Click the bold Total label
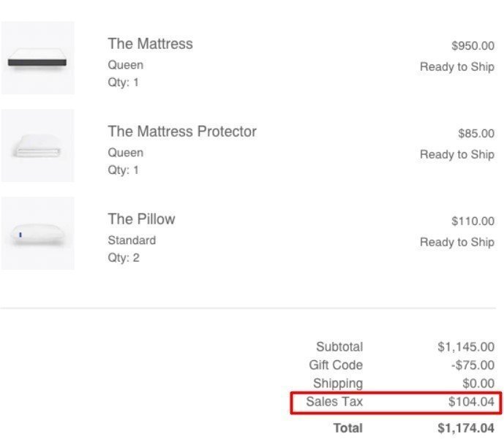504x445 pixels. point(347,428)
